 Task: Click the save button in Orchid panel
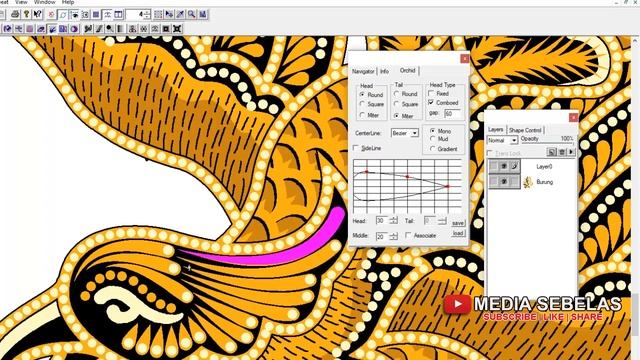[458, 223]
